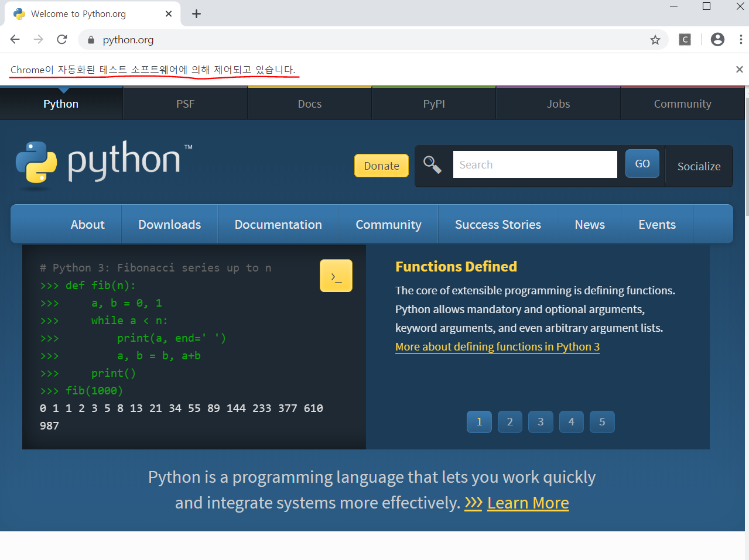Click the lock icon in address bar
749x560 pixels.
[91, 40]
